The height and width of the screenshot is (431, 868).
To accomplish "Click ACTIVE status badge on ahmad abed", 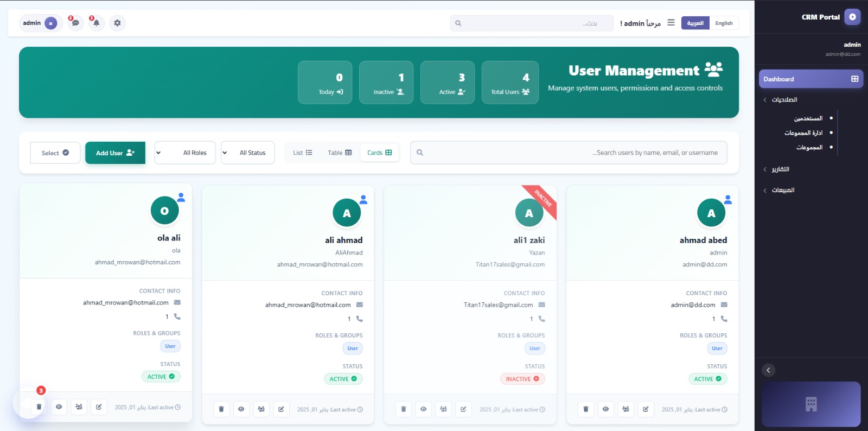I will [707, 379].
